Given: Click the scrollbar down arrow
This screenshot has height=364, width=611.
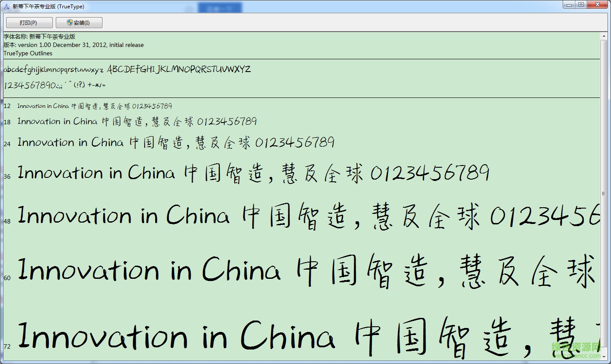Looking at the screenshot, I should 604,356.
